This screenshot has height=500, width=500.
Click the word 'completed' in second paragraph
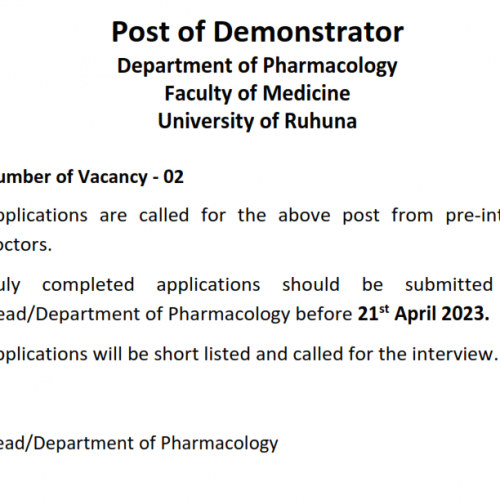(88, 285)
